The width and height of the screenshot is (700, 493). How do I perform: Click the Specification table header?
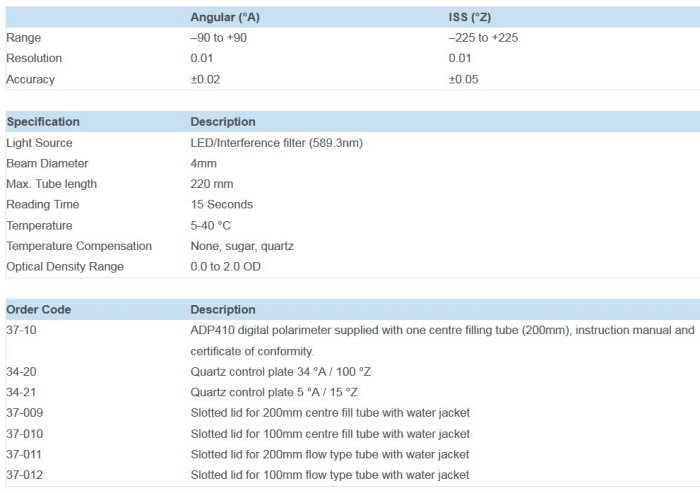(x=43, y=122)
